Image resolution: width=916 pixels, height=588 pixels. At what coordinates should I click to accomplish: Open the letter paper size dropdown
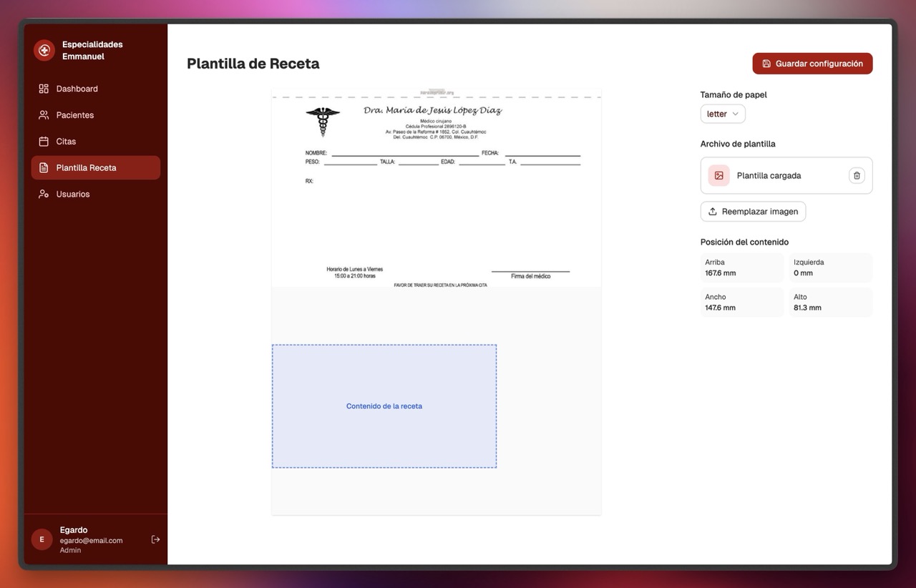(x=722, y=114)
